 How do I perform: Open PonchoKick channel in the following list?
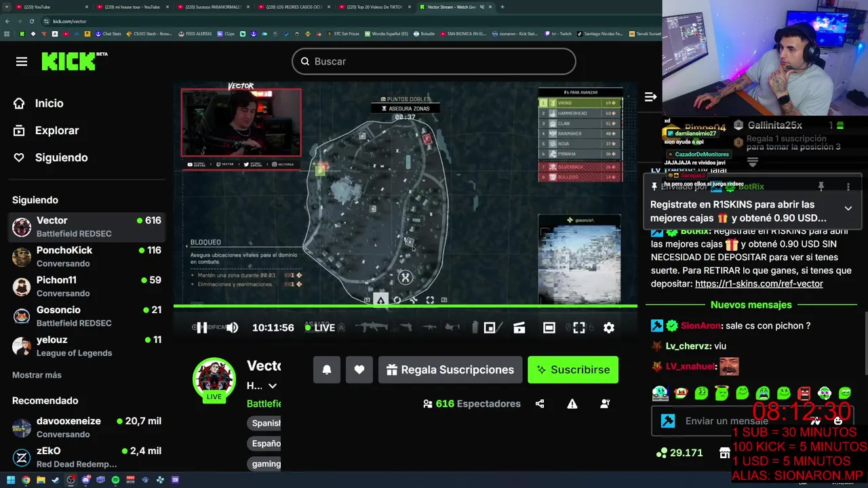pyautogui.click(x=87, y=257)
